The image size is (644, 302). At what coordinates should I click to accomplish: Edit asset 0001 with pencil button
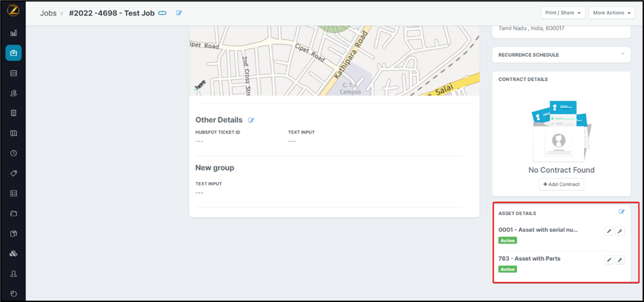click(x=609, y=231)
